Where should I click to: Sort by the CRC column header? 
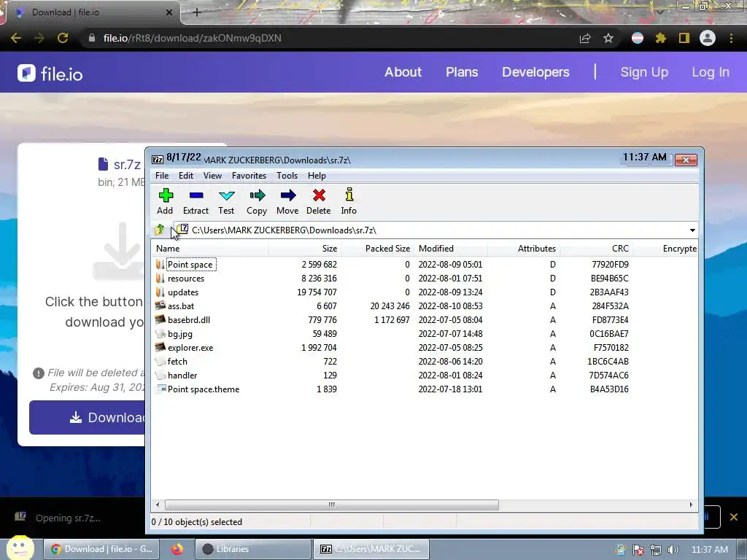pos(596,249)
